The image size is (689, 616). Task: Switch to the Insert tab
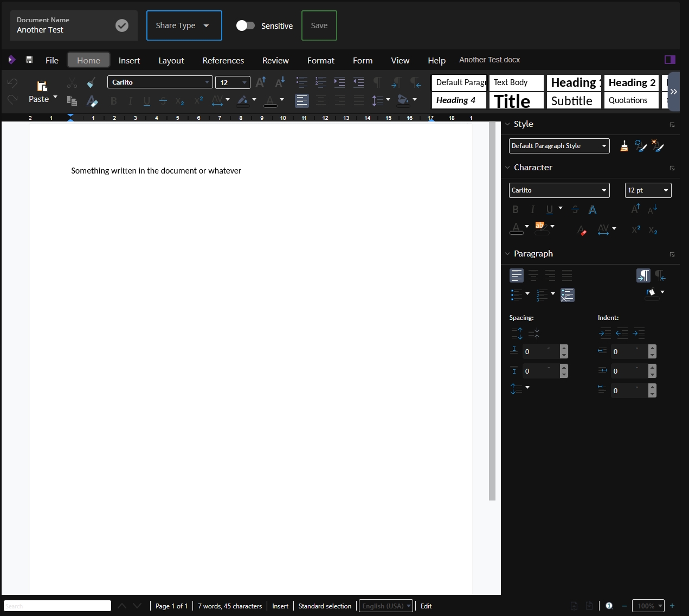(129, 60)
